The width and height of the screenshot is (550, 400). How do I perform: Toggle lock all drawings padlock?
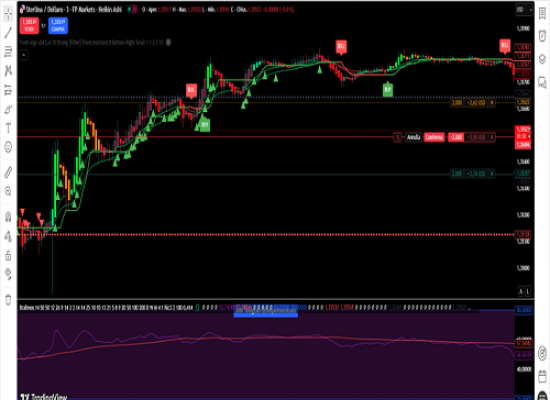pos(8,255)
